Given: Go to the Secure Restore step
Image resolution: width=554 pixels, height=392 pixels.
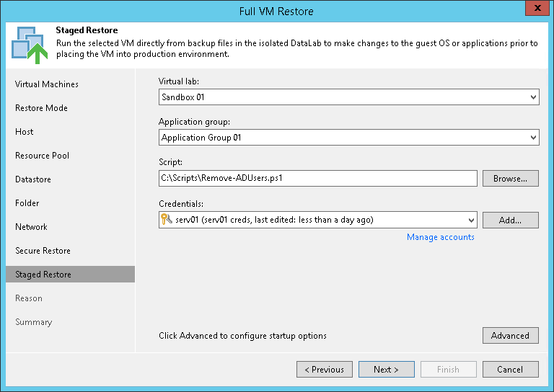Looking at the screenshot, I should [43, 251].
